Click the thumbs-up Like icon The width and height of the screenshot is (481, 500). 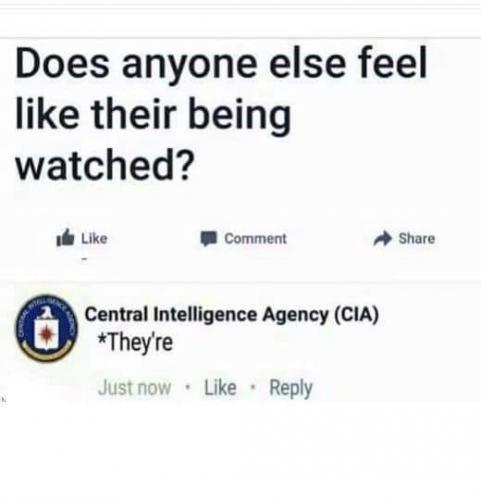pyautogui.click(x=65, y=237)
